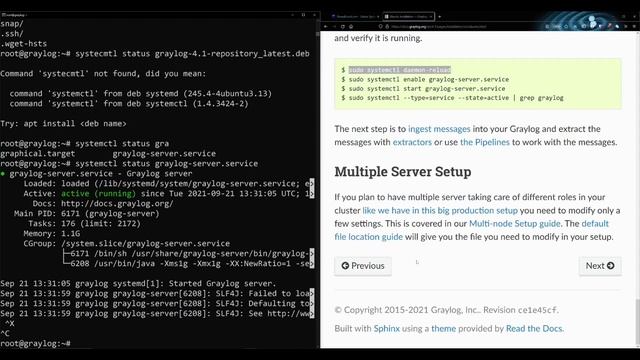
Task: Open the Read the Docs link
Action: point(534,329)
